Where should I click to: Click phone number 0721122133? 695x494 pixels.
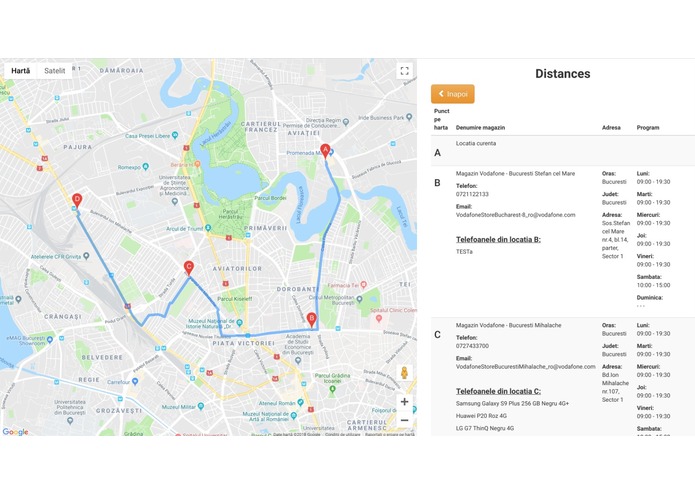(472, 194)
